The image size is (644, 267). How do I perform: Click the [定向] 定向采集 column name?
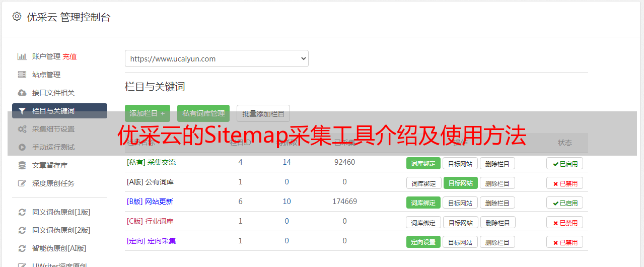coord(151,241)
